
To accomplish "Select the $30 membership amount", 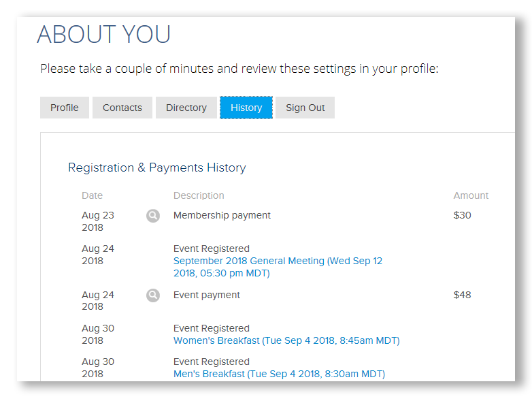I will 462,215.
